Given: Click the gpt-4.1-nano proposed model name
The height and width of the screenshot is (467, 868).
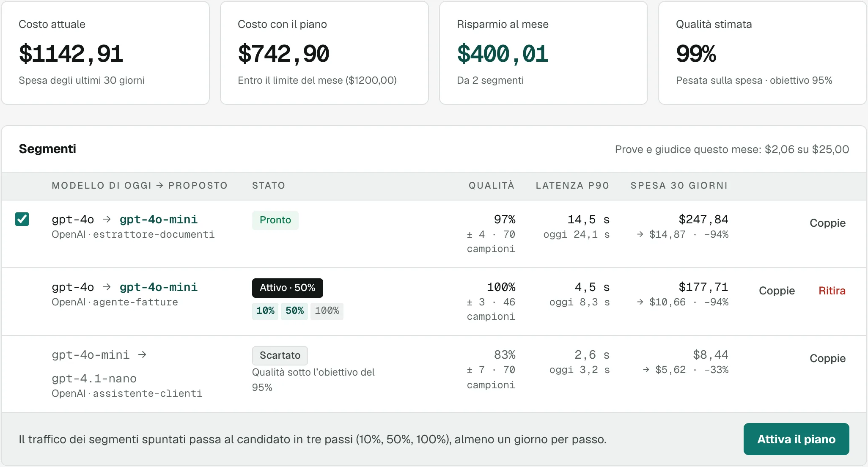Looking at the screenshot, I should tap(94, 379).
